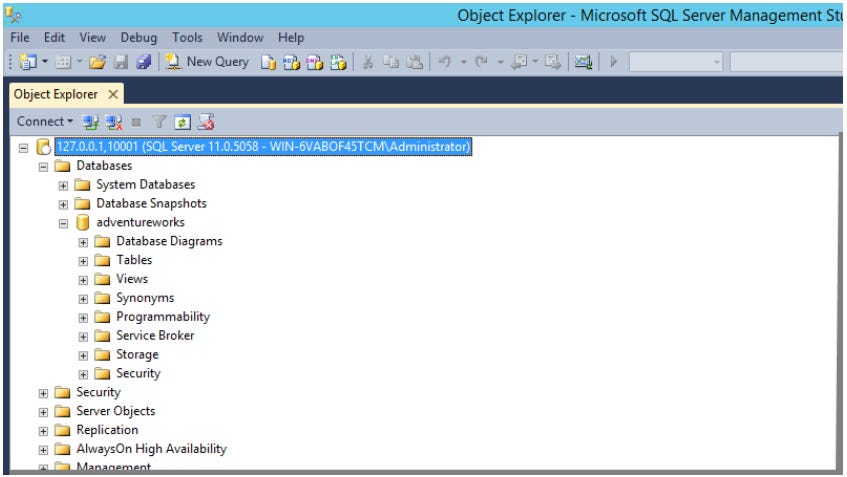Open the Window menu
Screen dimensions: 847x477
click(240, 38)
